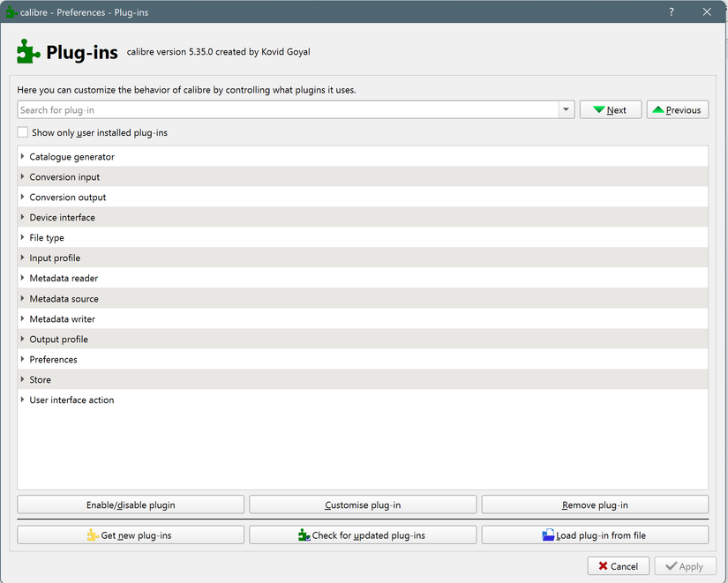Click the Apply button

tap(685, 566)
